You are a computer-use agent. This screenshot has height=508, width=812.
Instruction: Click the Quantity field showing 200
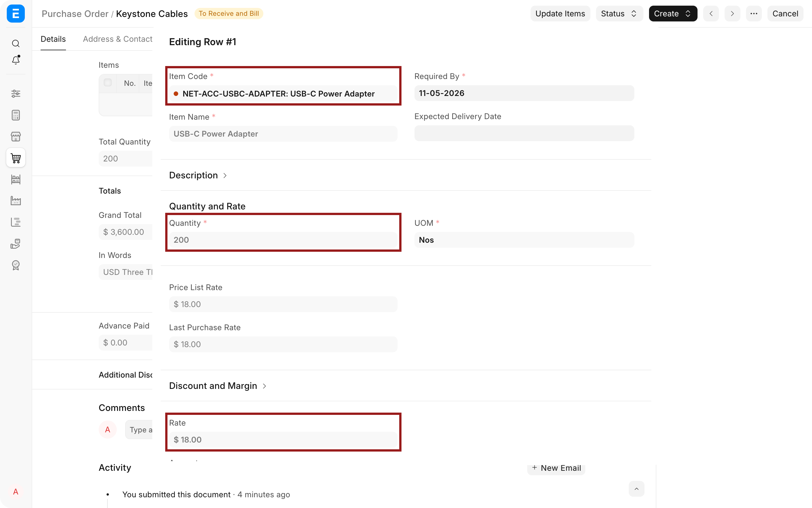283,240
